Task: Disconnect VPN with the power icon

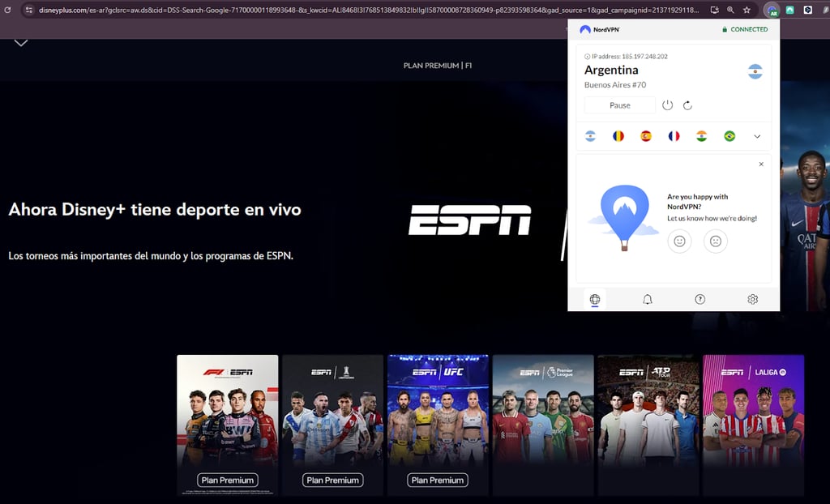Action: point(668,105)
